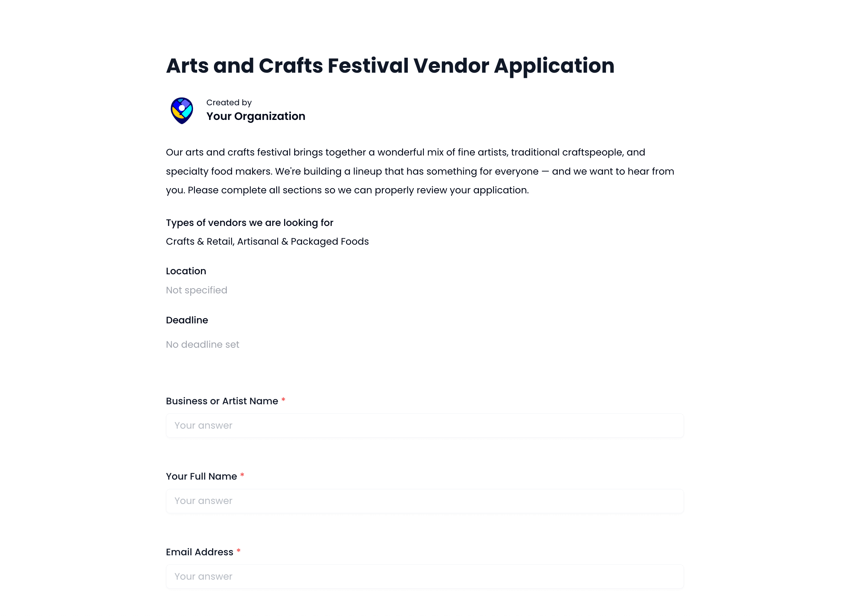Click the Not specified text

click(196, 290)
